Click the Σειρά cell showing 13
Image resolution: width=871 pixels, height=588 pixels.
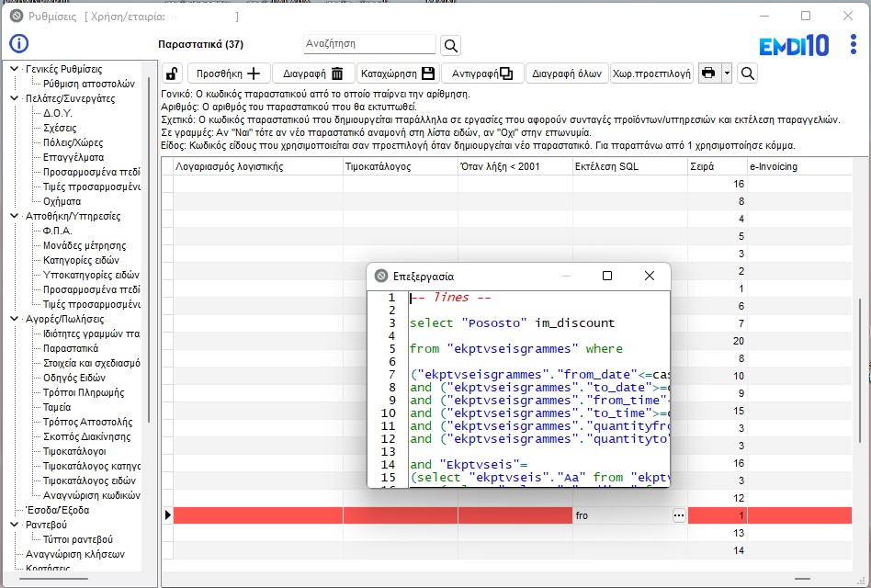coord(718,533)
